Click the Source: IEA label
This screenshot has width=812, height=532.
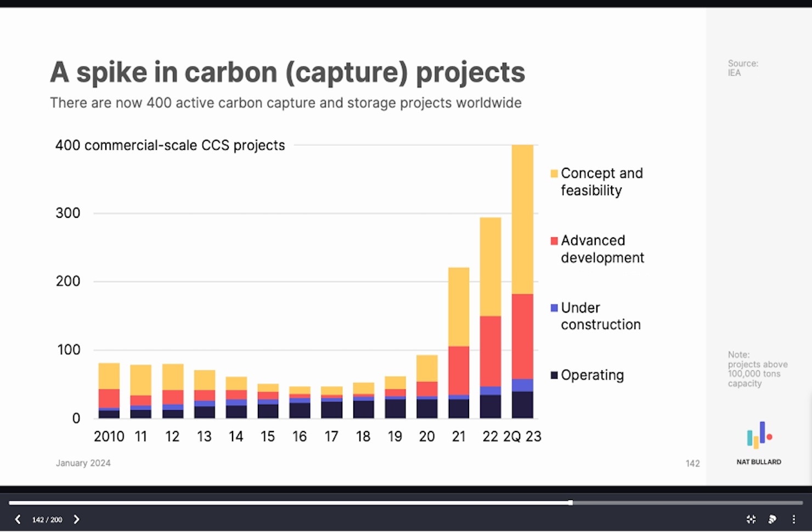742,68
